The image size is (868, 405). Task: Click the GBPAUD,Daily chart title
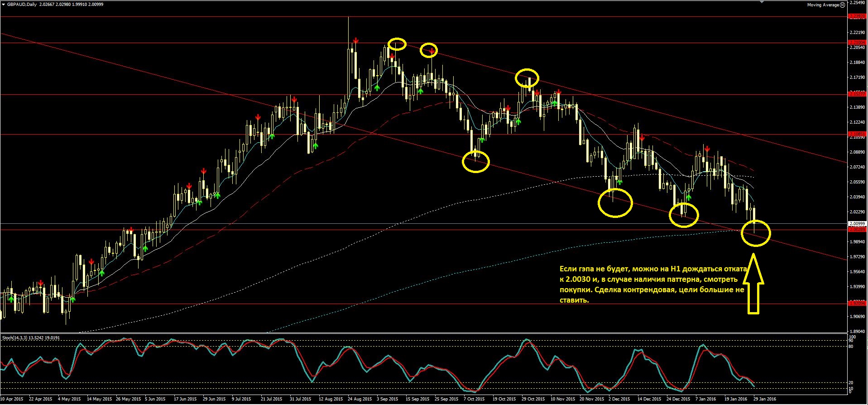point(22,5)
